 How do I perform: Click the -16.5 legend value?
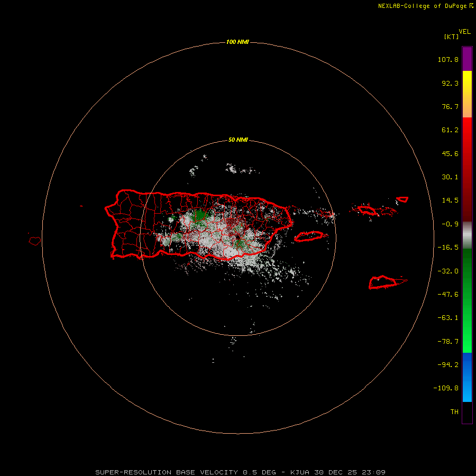pos(448,248)
